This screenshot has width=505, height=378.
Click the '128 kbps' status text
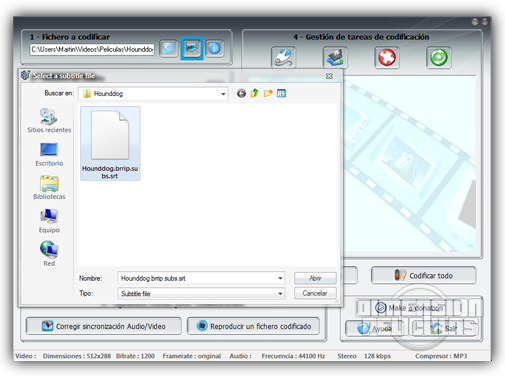(377, 356)
